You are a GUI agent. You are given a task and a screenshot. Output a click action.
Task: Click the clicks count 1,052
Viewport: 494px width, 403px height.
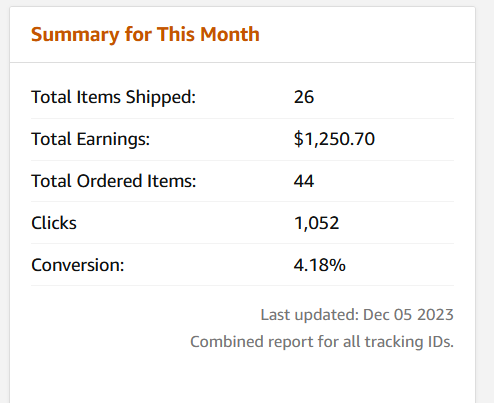tap(316, 223)
